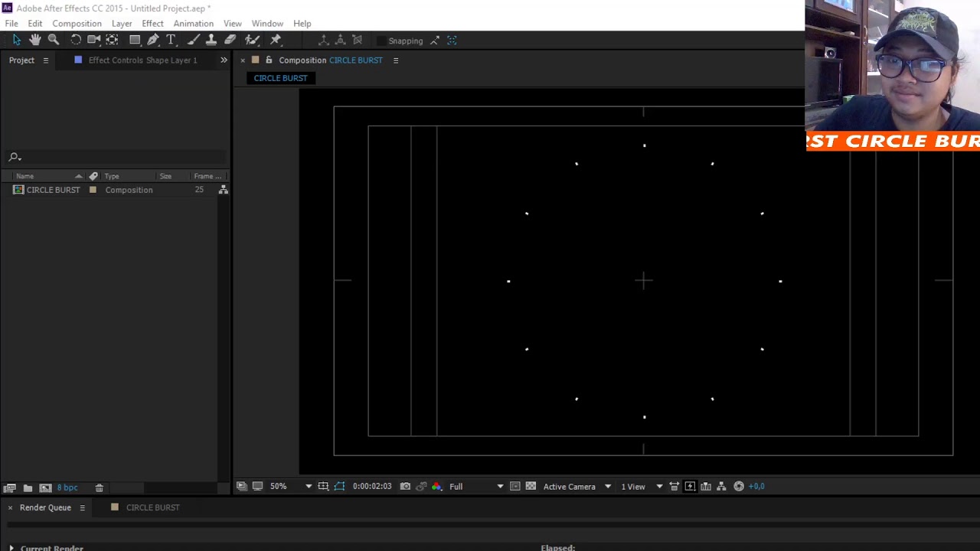Open the Interpret Footage button in Project panel
Screen dimensions: 980x551
point(10,487)
